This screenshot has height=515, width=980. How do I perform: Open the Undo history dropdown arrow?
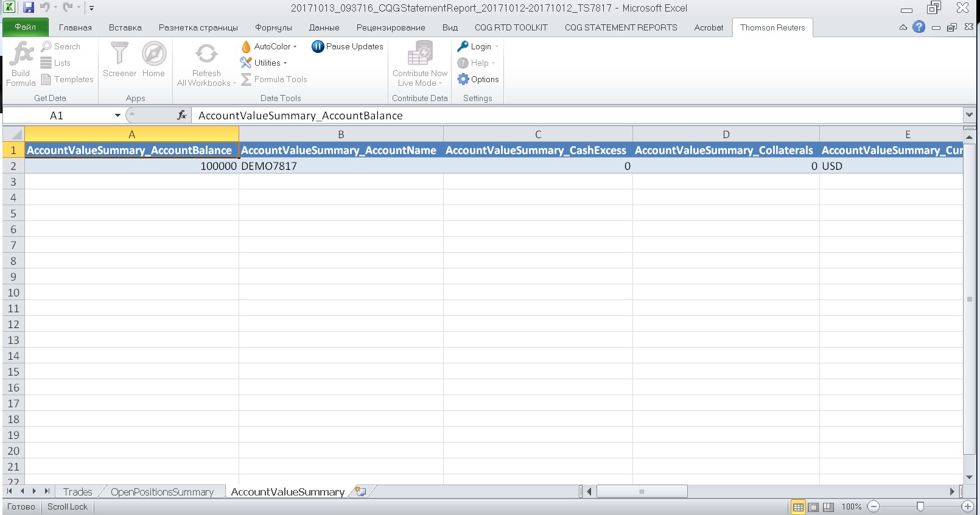click(55, 8)
